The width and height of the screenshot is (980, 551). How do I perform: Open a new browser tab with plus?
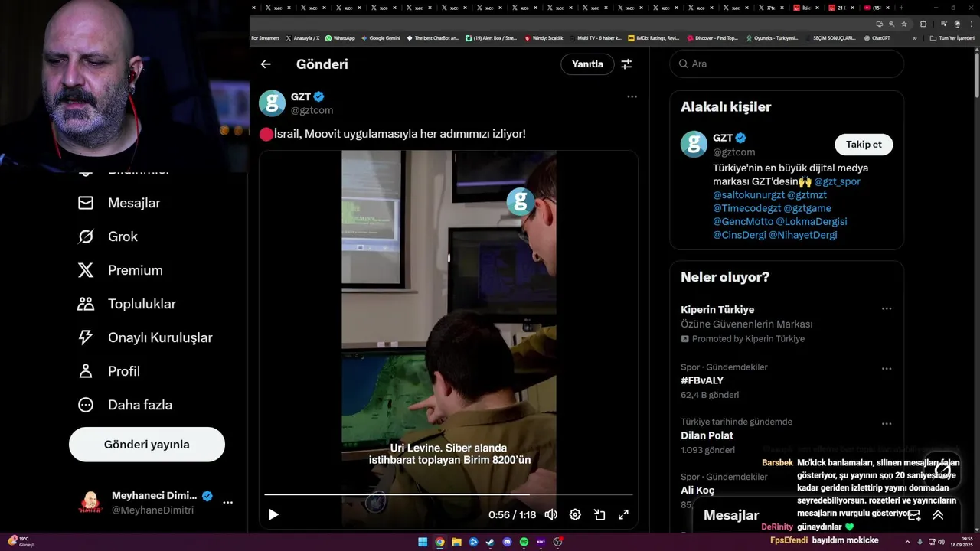coord(902,8)
